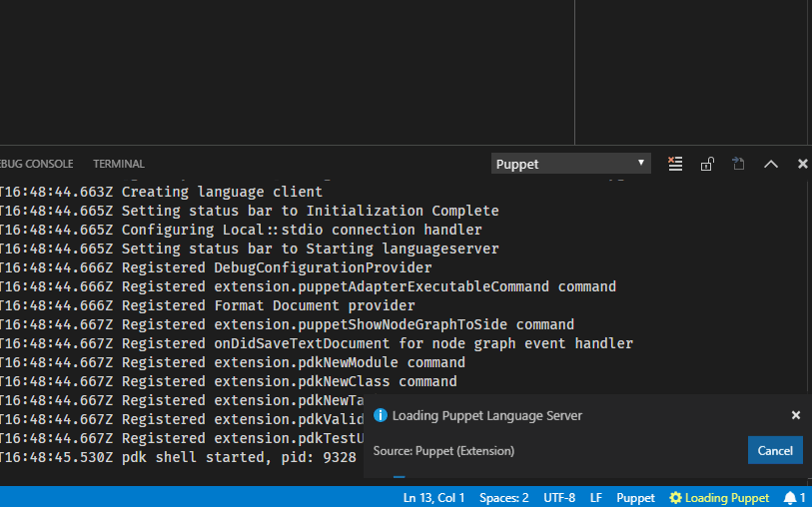Click 'Configuring Local::stdio connection handler' line
The image size is (812, 507).
click(241, 230)
